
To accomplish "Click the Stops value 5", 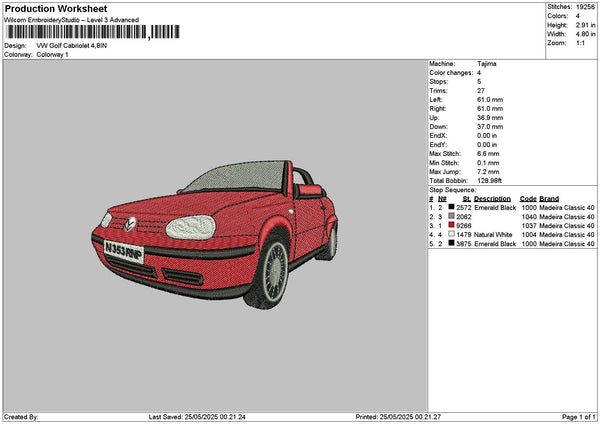I will [479, 82].
